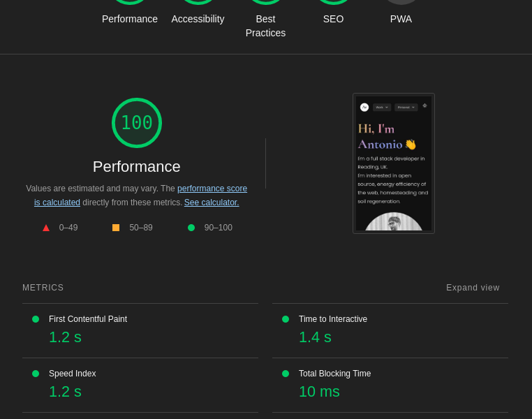Click the large 100 performance score gauge
The width and height of the screenshot is (532, 419).
(137, 123)
